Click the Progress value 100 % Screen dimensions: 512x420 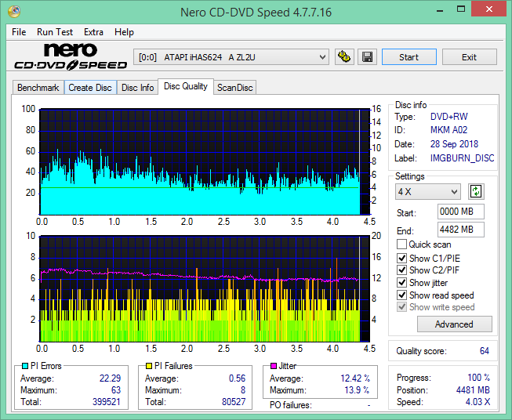(x=479, y=377)
